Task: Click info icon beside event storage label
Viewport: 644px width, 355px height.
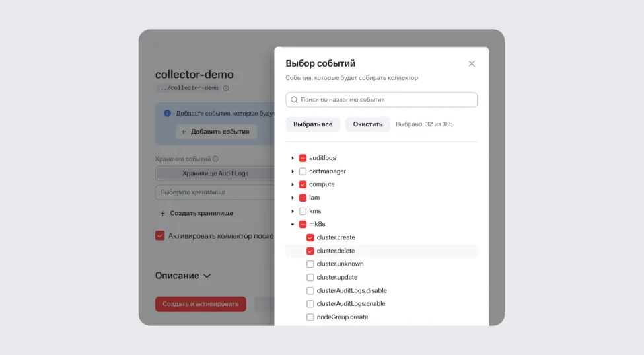Action: point(215,159)
